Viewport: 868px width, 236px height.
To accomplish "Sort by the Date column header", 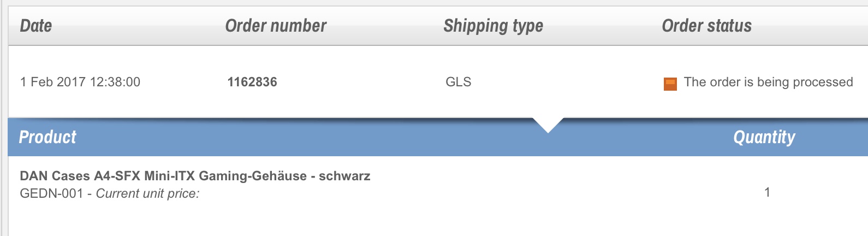I will (36, 26).
